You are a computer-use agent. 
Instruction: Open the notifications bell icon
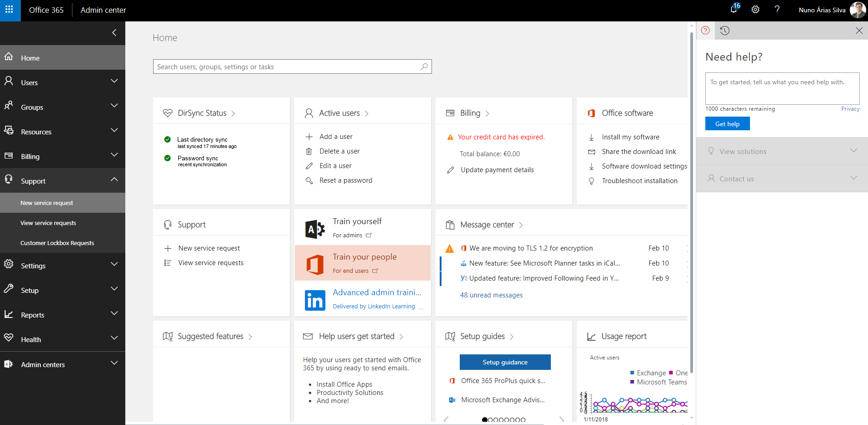(734, 9)
